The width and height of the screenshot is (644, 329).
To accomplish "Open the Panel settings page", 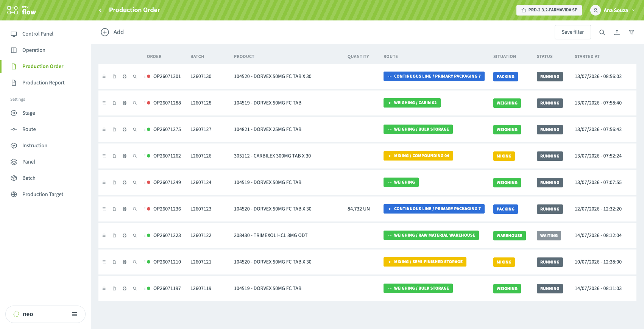I will coord(28,162).
